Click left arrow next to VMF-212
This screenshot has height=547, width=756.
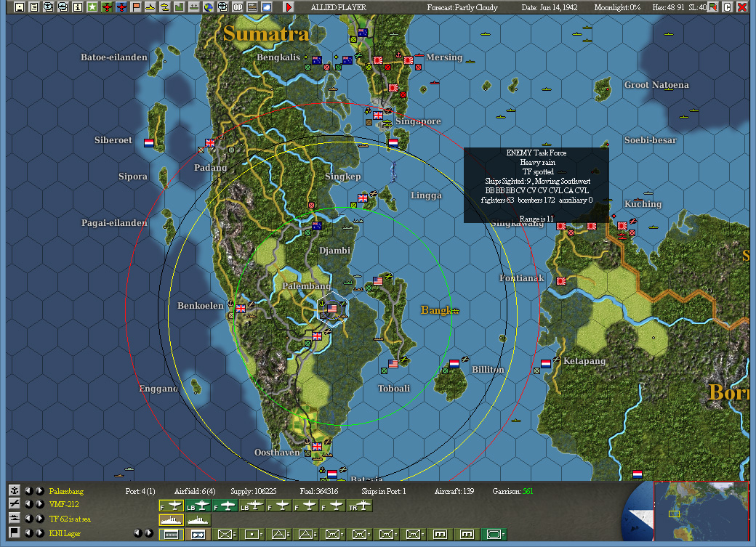pyautogui.click(x=29, y=504)
